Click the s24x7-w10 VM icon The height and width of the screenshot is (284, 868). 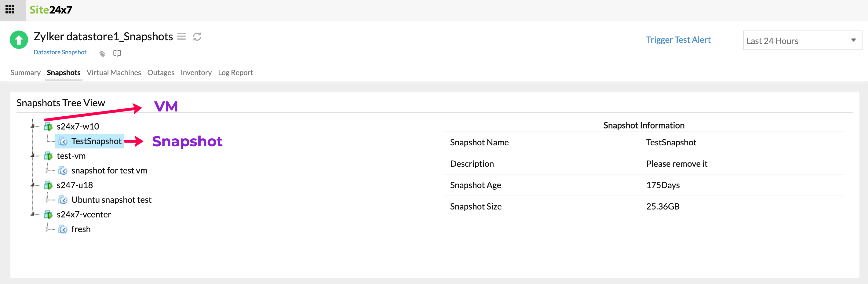pos(48,127)
